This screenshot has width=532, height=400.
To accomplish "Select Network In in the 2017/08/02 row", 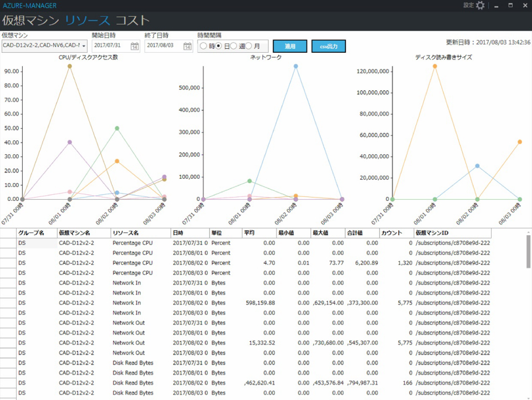I will coord(141,303).
